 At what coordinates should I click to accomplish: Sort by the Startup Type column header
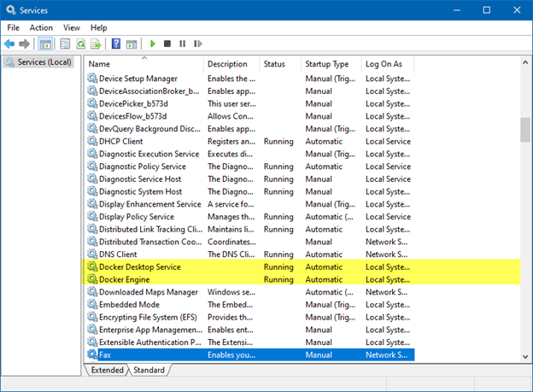331,64
